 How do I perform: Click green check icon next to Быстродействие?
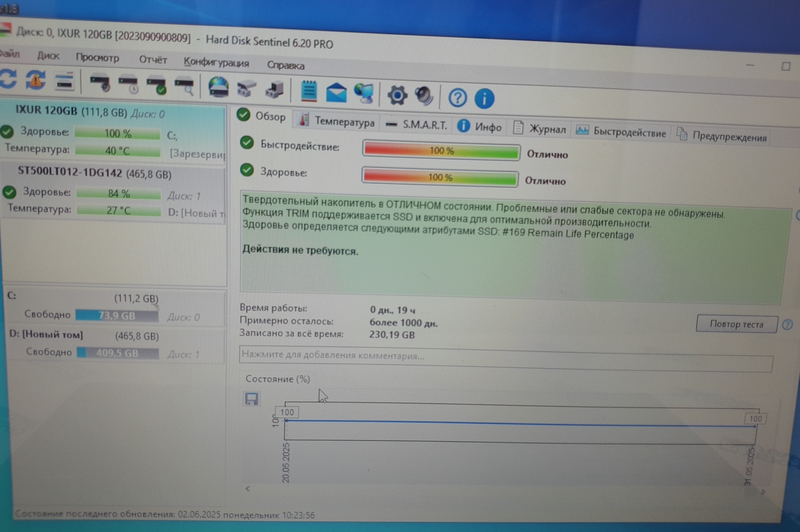tap(247, 143)
